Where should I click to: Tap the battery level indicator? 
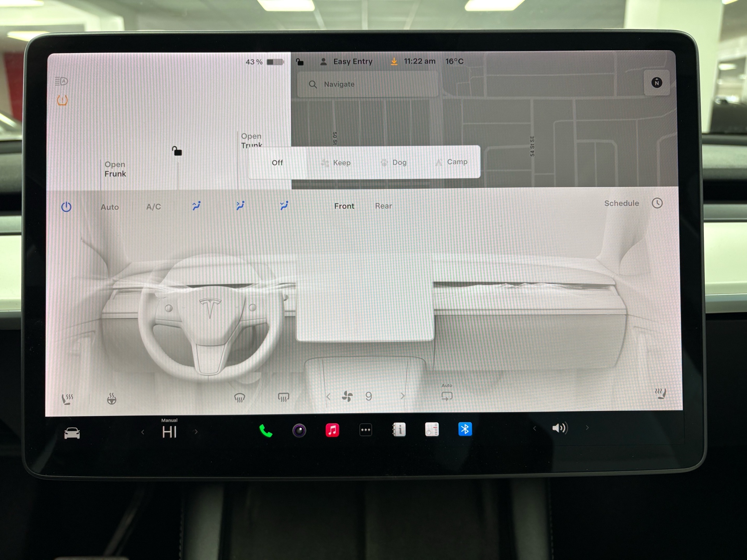coord(275,62)
